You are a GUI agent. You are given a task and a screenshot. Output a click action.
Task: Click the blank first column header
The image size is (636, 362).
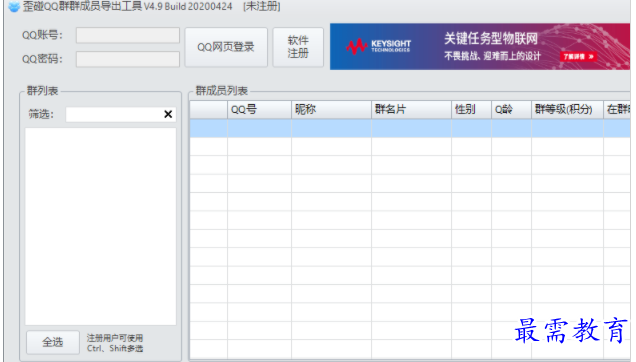point(208,110)
